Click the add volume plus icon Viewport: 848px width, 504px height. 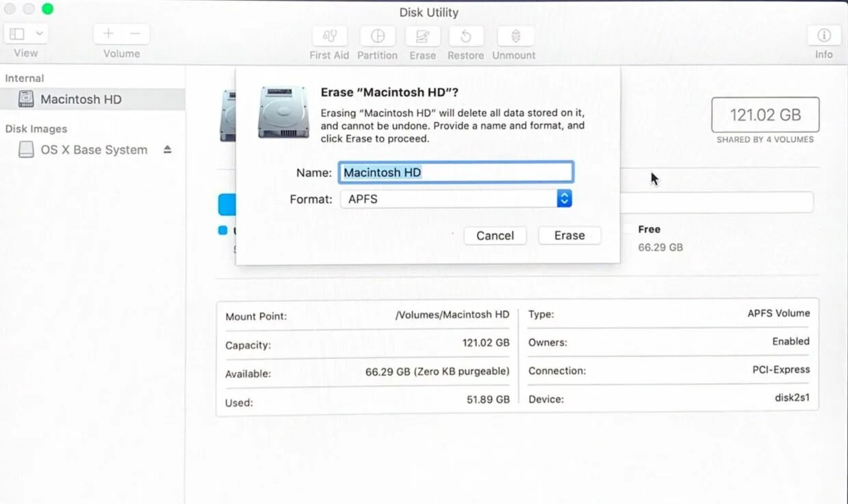pos(108,34)
